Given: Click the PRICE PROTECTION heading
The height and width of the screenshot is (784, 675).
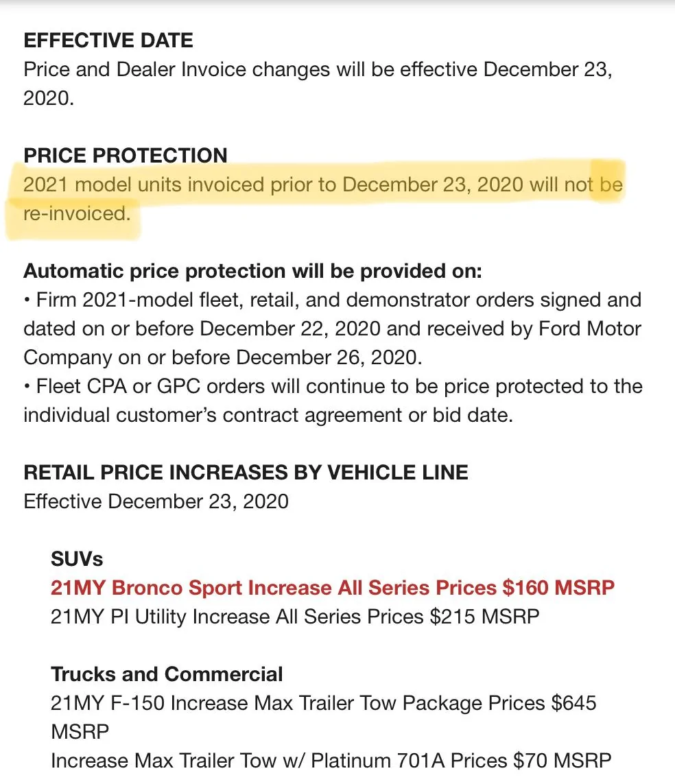Looking at the screenshot, I should click(126, 156).
